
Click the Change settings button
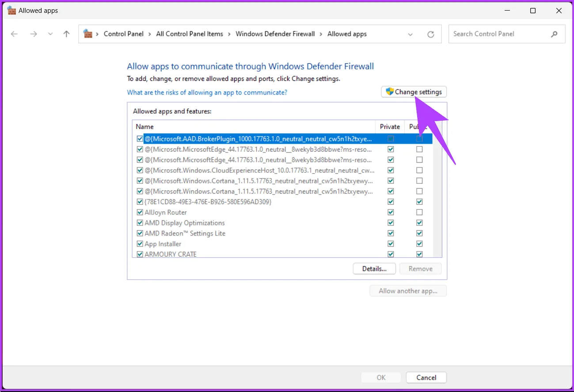[414, 92]
